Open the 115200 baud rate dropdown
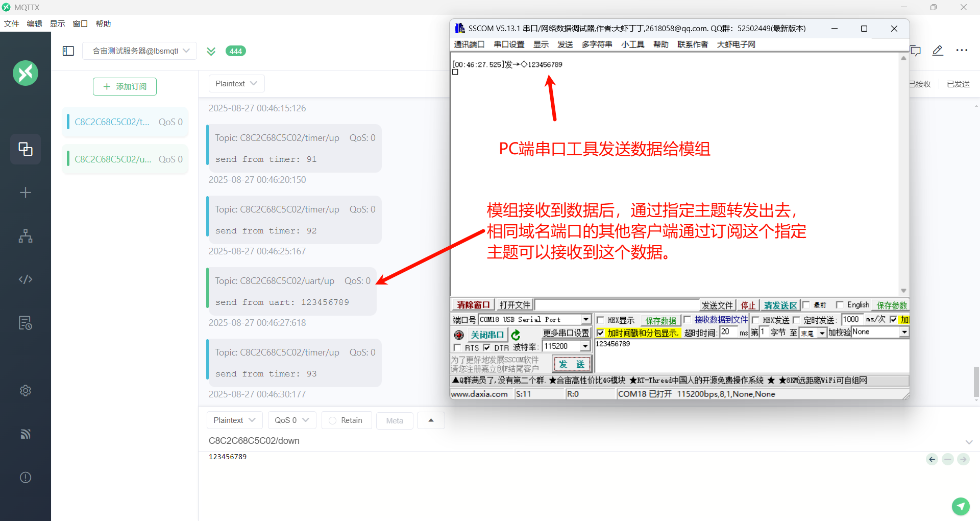 pyautogui.click(x=585, y=346)
